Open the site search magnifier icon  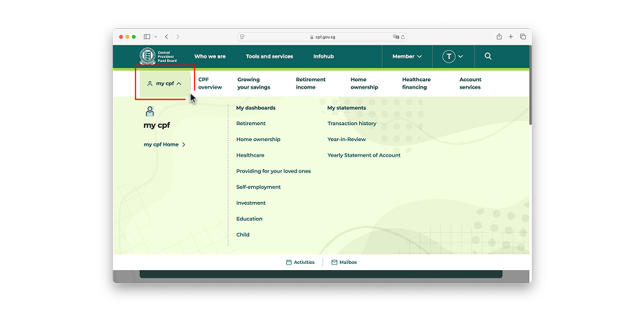[x=488, y=56]
